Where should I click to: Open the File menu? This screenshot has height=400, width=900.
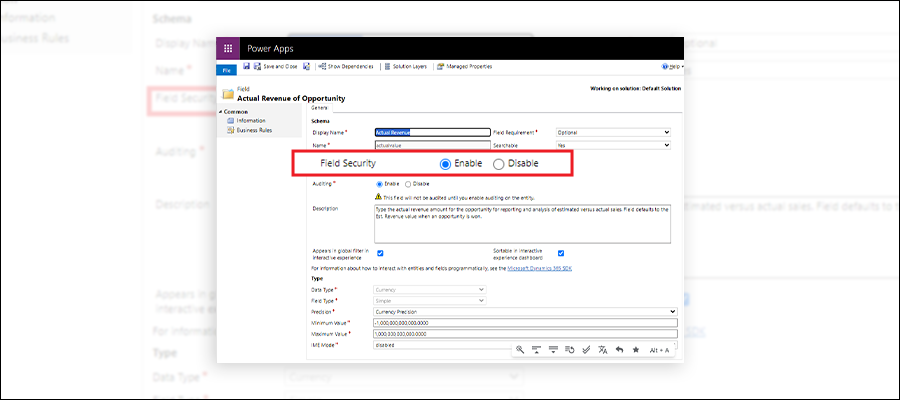coord(226,69)
